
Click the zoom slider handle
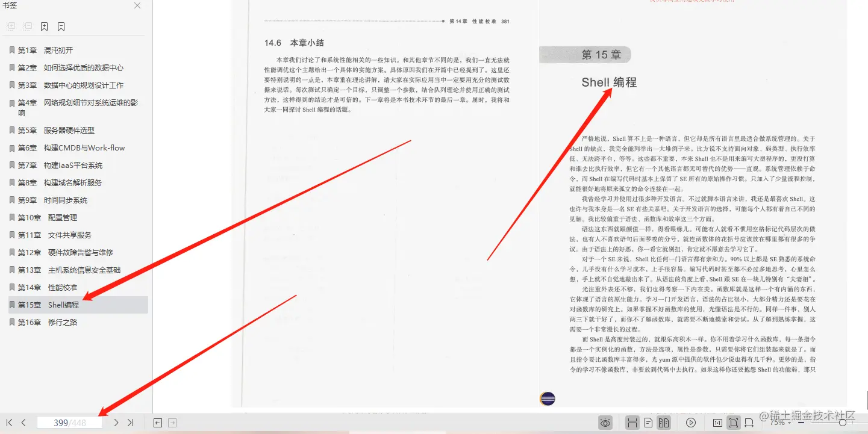[x=843, y=423]
